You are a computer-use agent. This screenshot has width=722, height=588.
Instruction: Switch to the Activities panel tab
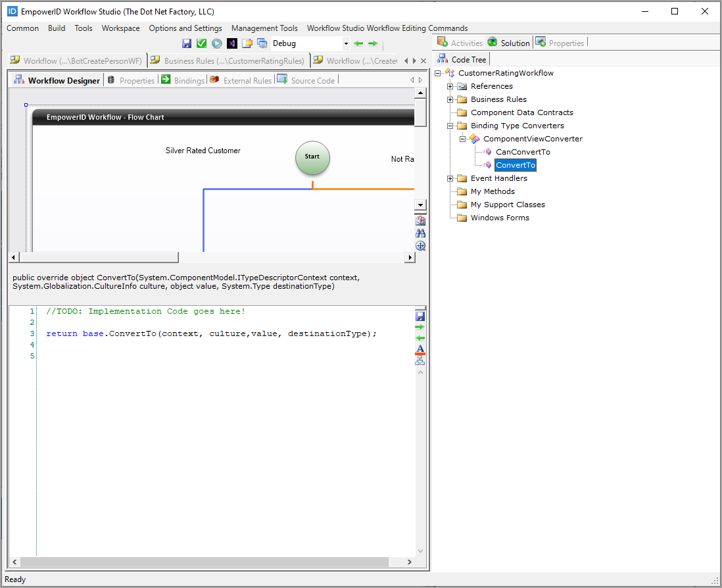[x=460, y=43]
